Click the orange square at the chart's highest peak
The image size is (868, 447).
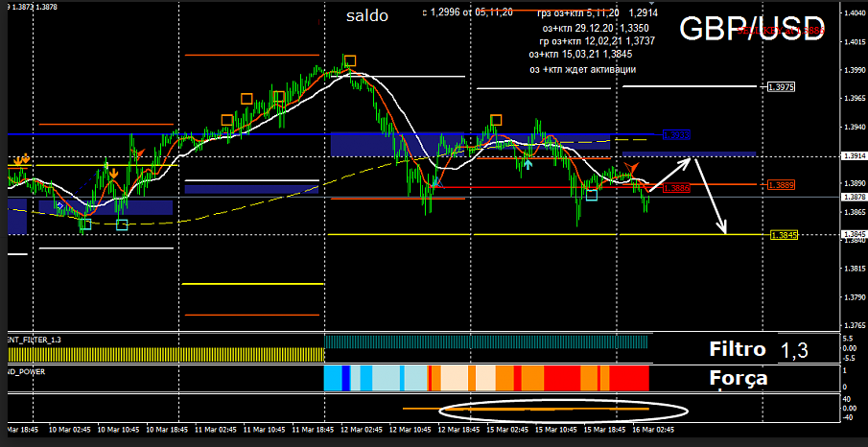pyautogui.click(x=350, y=61)
